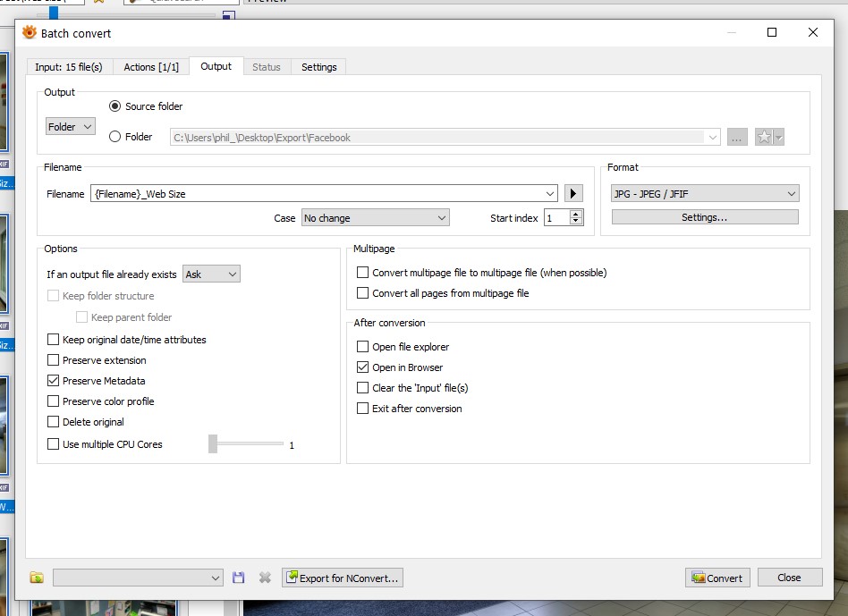Enable Preserve color profile
Image resolution: width=848 pixels, height=616 pixels.
pyautogui.click(x=53, y=401)
